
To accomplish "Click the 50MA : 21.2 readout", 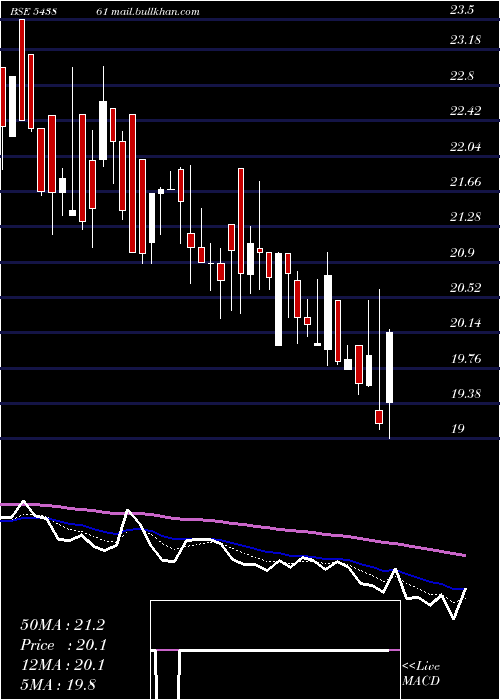I will click(x=62, y=625).
